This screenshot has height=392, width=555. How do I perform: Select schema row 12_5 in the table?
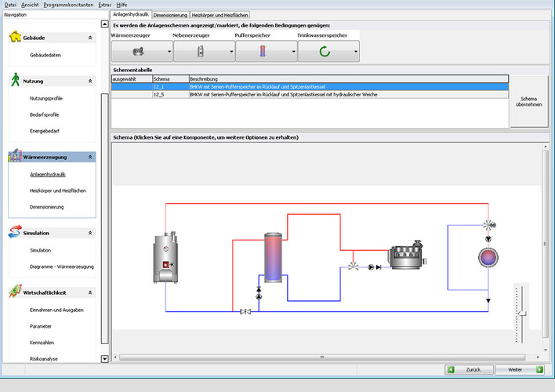(x=159, y=95)
